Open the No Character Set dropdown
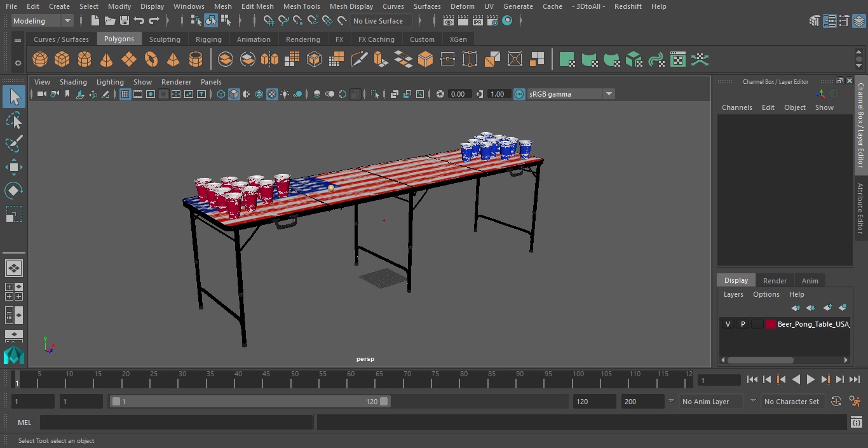868x448 pixels. pos(793,402)
